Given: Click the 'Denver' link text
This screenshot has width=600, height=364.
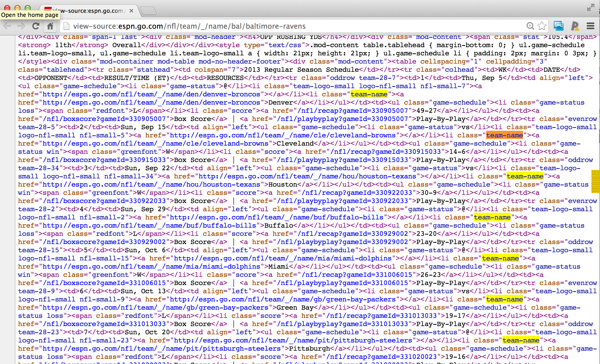Looking at the screenshot, I should click(281, 103).
